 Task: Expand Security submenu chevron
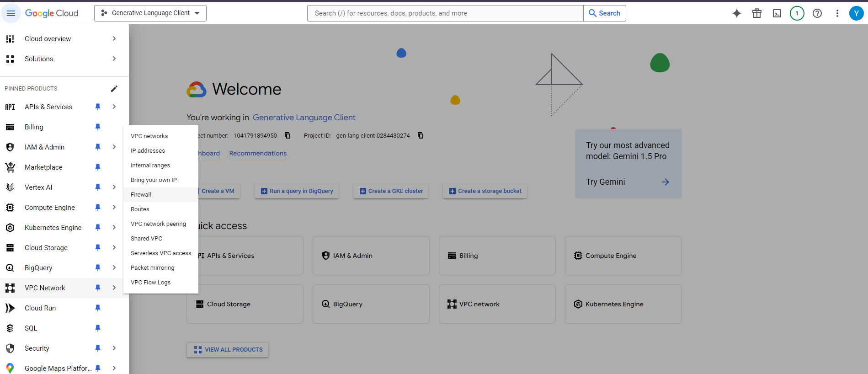click(114, 348)
